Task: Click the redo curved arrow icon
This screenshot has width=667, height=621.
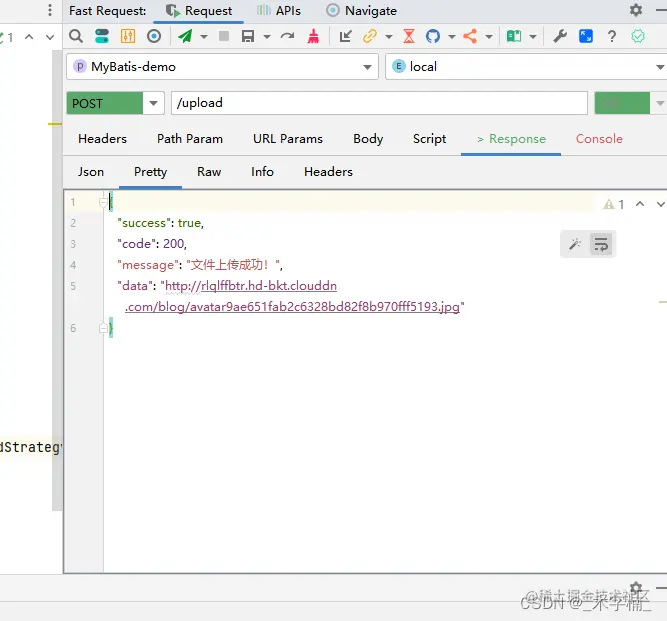Action: pyautogui.click(x=288, y=36)
